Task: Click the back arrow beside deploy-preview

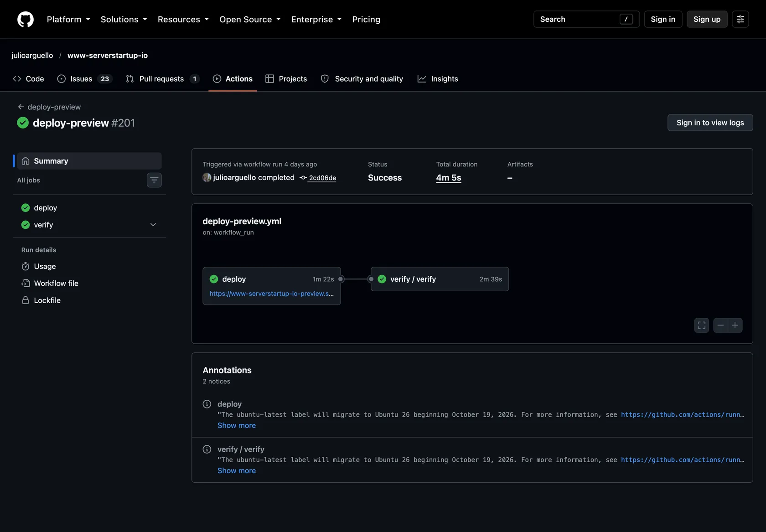Action: coord(21,107)
